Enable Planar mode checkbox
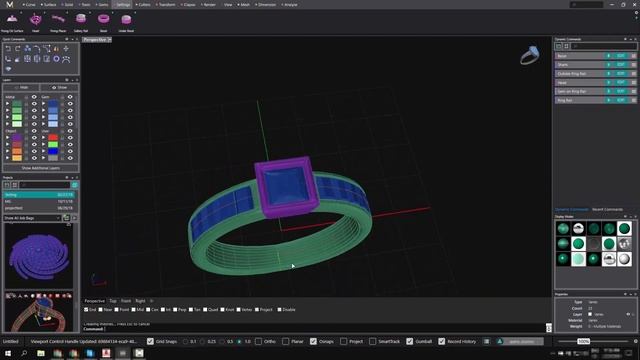 pos(286,341)
